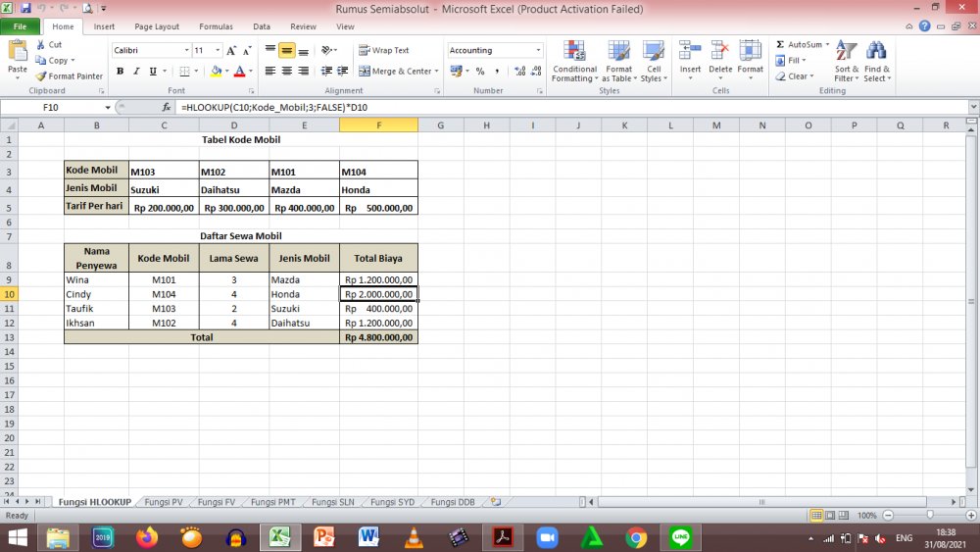The width and height of the screenshot is (980, 552).
Task: Click Save icon in Quick Access Toolbar
Action: (x=25, y=9)
